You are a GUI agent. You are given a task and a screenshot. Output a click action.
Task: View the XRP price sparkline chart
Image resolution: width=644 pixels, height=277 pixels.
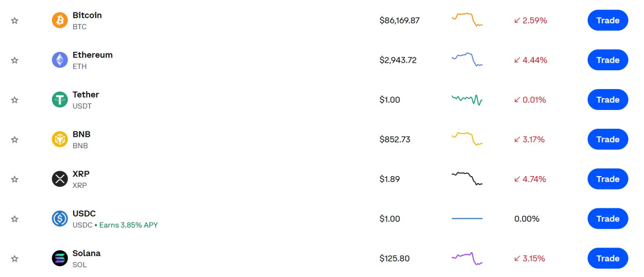tap(467, 178)
